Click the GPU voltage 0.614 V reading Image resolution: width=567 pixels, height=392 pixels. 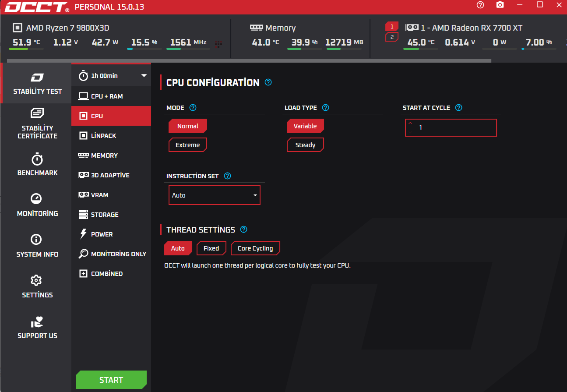(x=460, y=42)
